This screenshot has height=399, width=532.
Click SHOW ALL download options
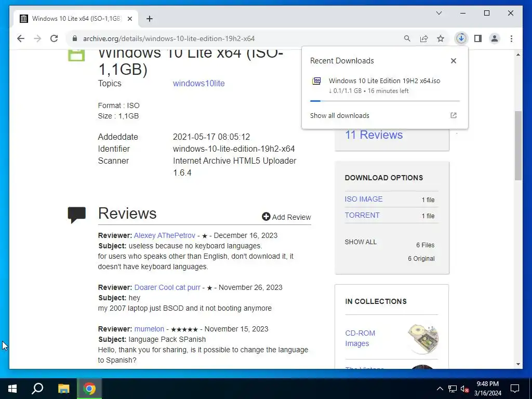[361, 242]
